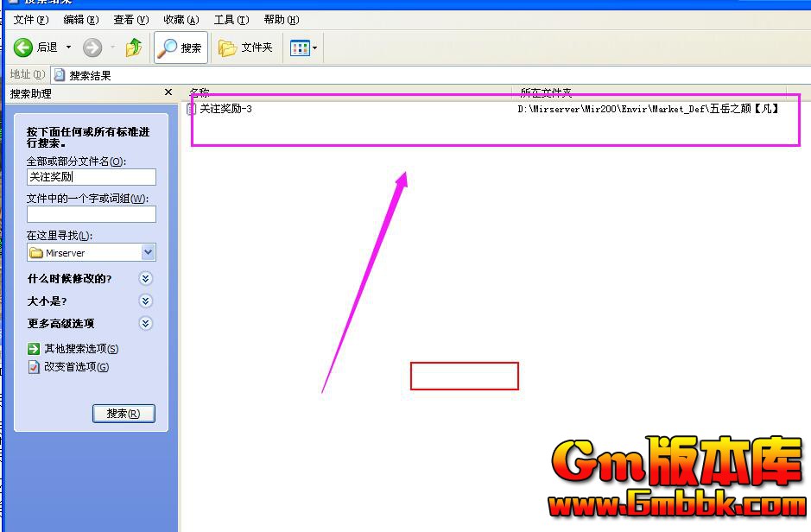The height and width of the screenshot is (532, 811).
Task: Click the file name input field
Action: click(91, 177)
